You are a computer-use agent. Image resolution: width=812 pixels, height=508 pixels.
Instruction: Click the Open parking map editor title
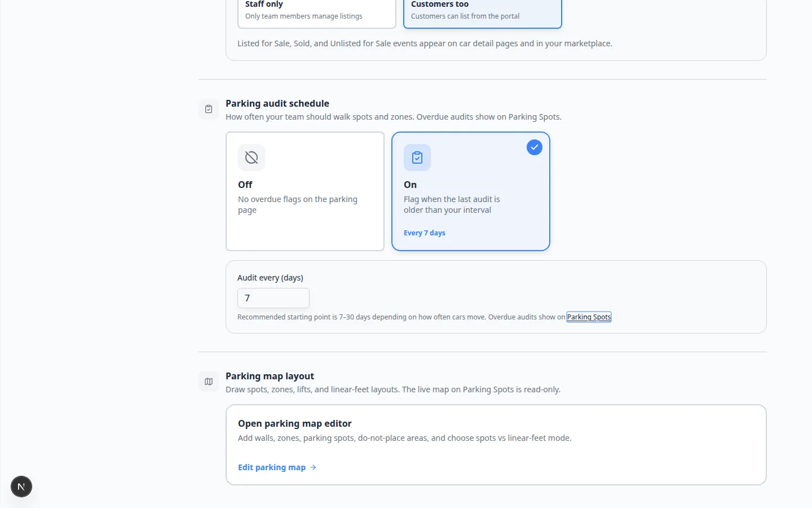(x=295, y=423)
